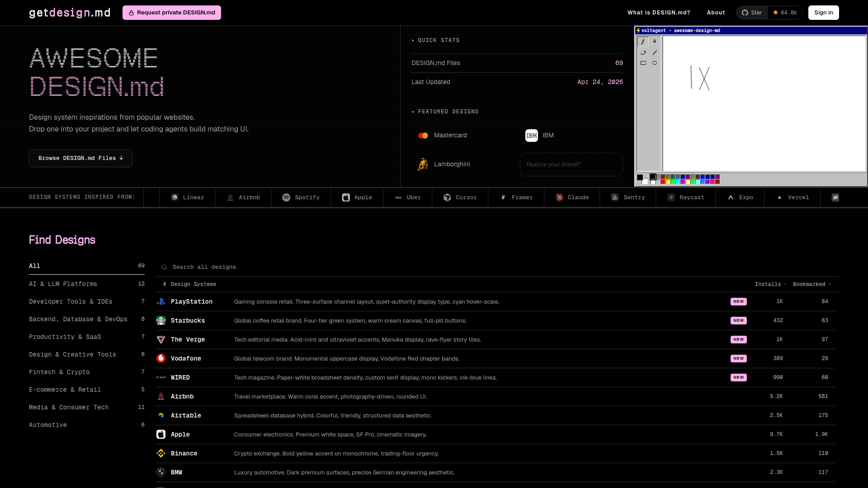The image size is (868, 488).
Task: Toggle the Automotive design filter
Action: (x=47, y=425)
